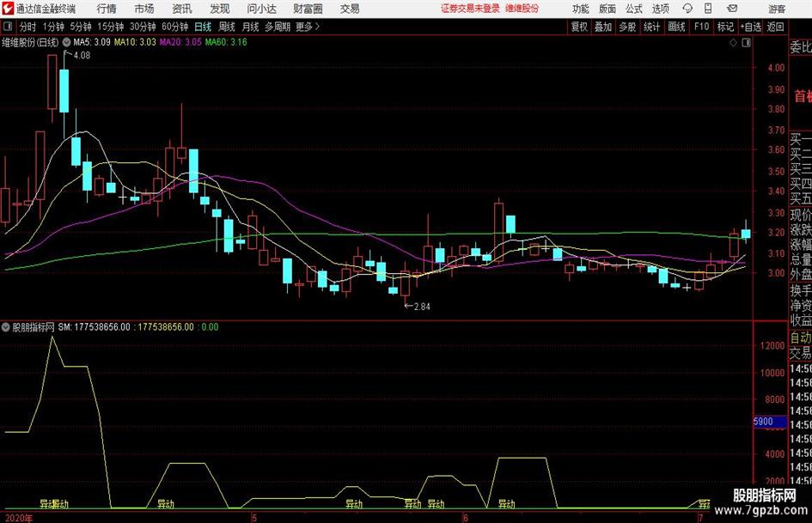Click the 复权 toolbar button
The image size is (812, 523).
[579, 27]
